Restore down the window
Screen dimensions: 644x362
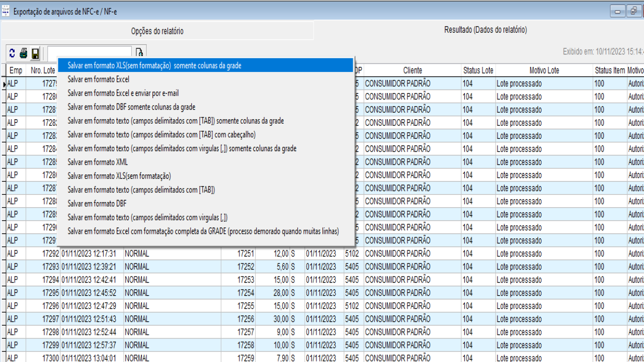633,11
